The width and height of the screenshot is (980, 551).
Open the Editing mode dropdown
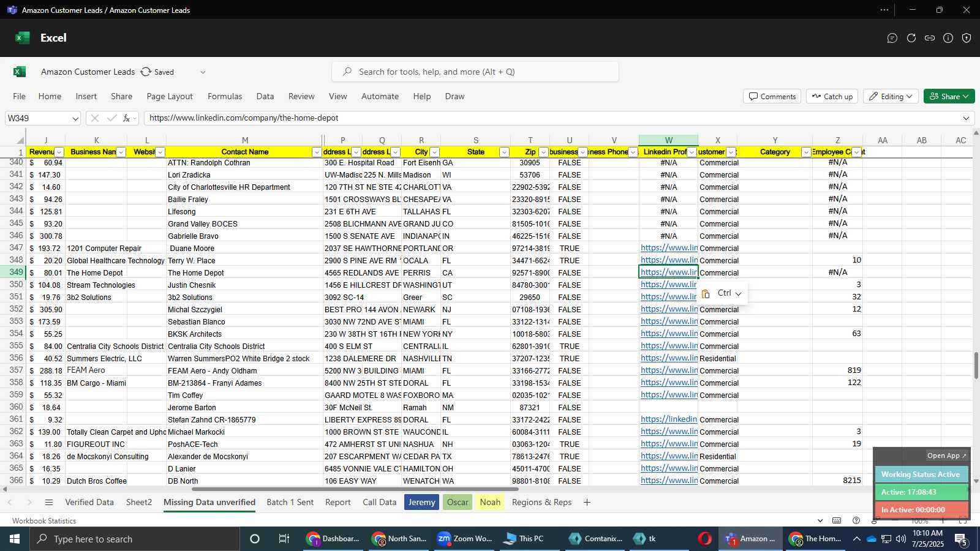tap(891, 97)
